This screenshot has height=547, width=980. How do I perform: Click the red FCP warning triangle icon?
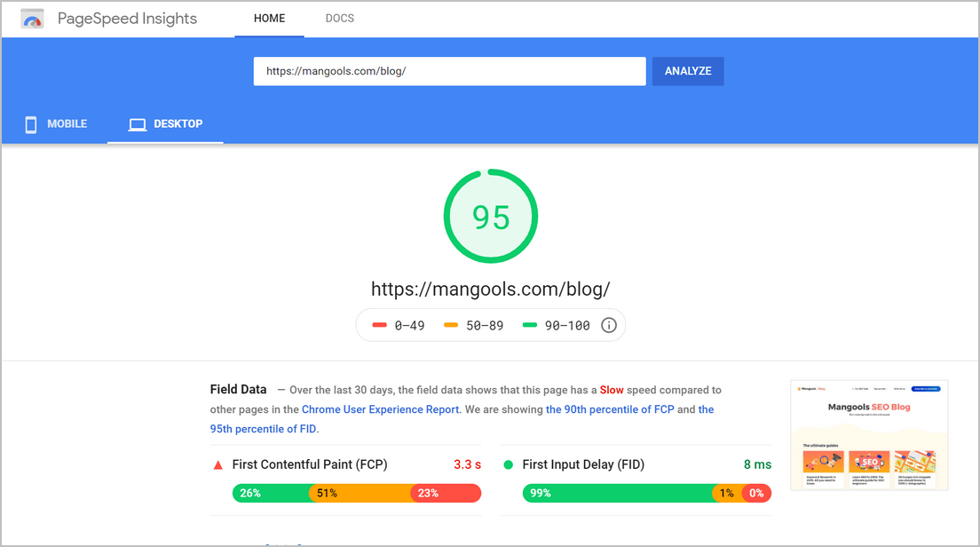(218, 465)
